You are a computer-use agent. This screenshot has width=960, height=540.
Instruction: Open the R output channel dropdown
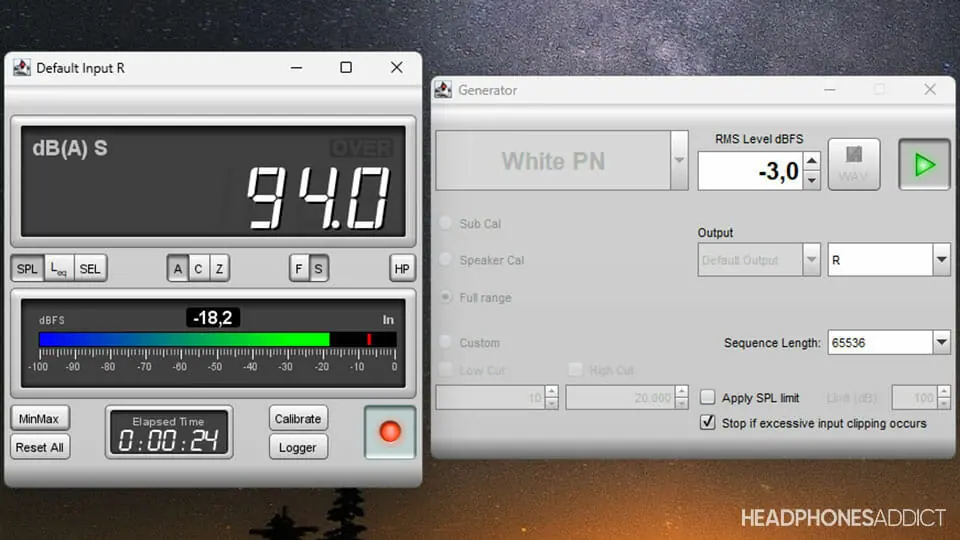tap(941, 260)
